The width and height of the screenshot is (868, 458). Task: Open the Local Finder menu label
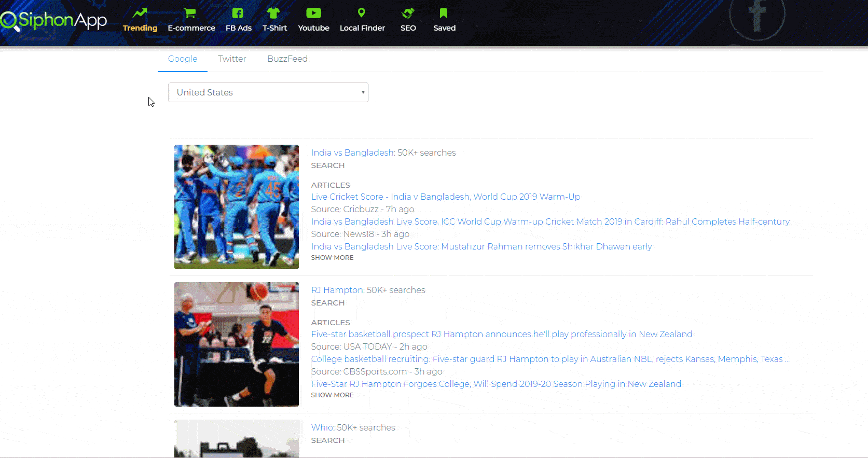point(363,28)
